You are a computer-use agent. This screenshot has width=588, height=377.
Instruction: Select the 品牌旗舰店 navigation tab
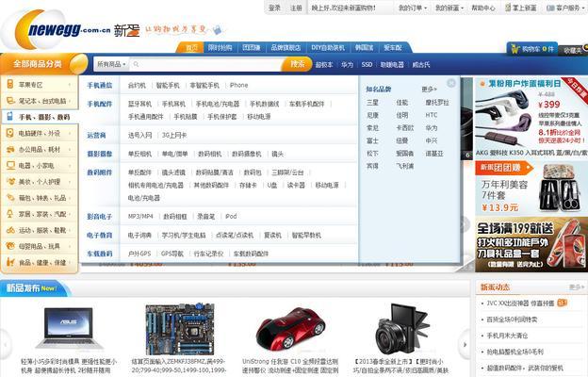pyautogui.click(x=286, y=48)
